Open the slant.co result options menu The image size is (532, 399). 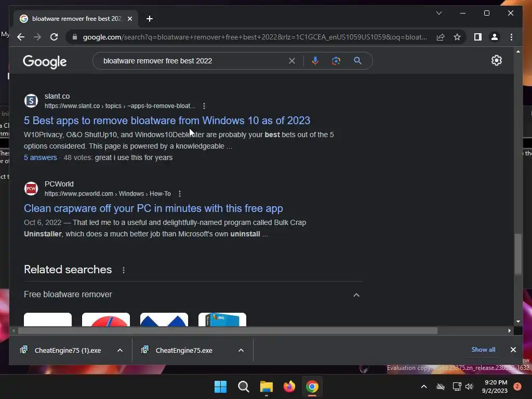[x=204, y=106]
